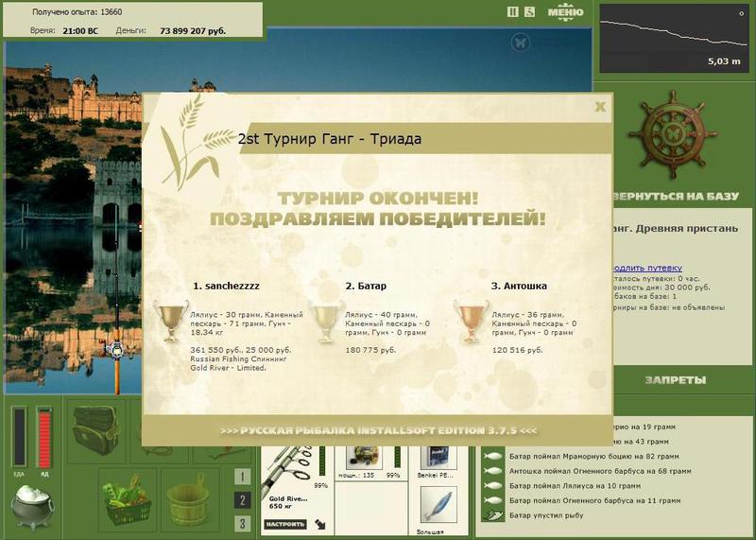Click the location title 'Древняя пристань'

click(687, 228)
